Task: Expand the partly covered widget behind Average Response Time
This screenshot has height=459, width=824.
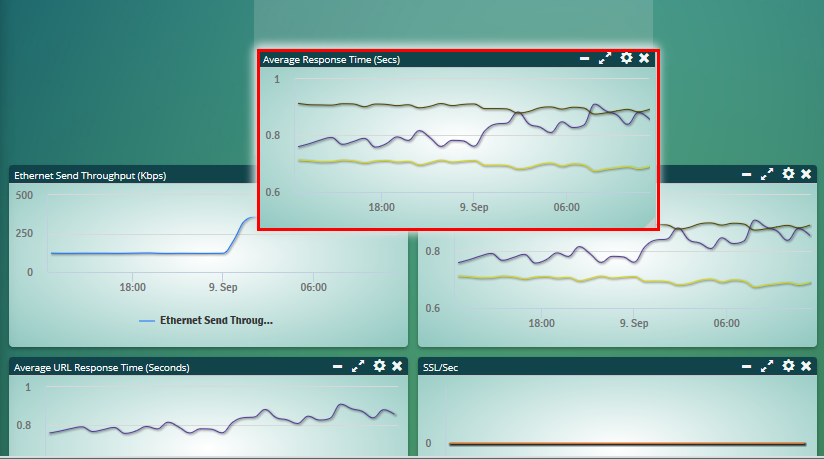Action: point(767,174)
